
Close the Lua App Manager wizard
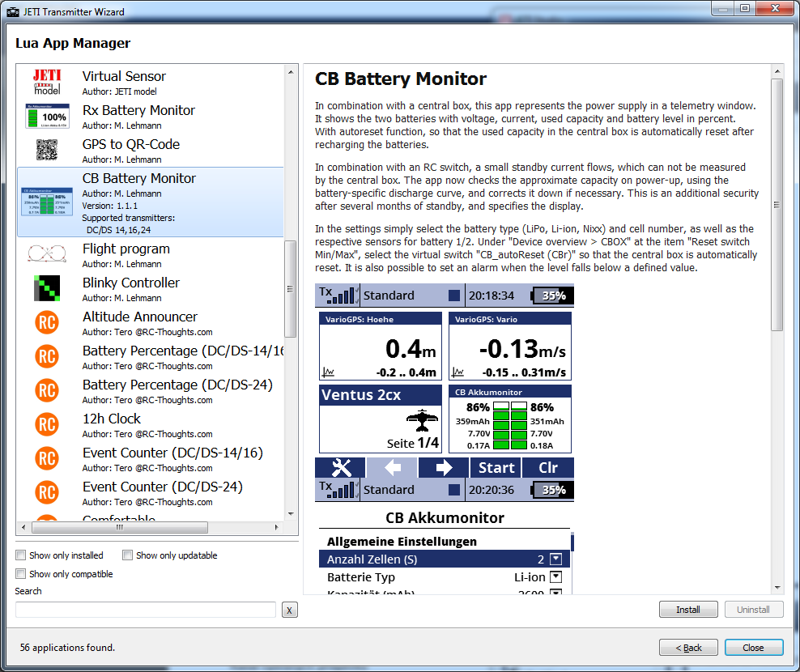[754, 648]
